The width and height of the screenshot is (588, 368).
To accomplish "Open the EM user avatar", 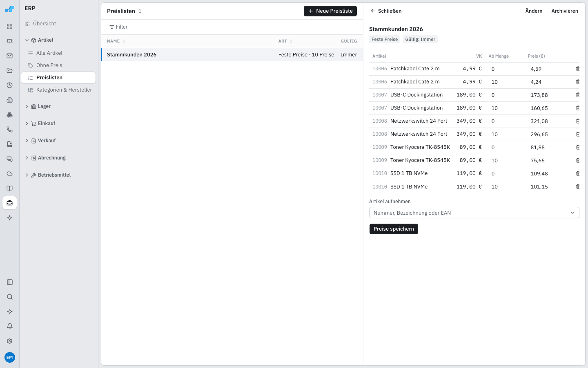I will click(10, 357).
